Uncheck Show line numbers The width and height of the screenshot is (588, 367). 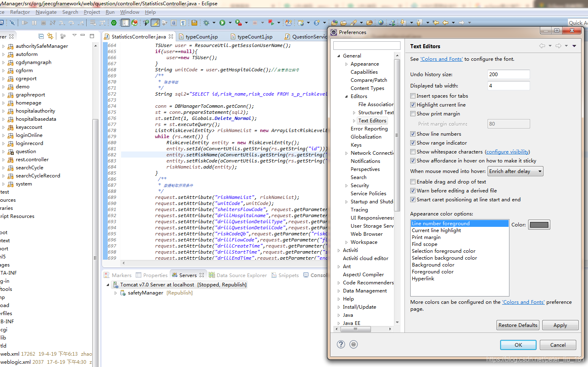(x=413, y=134)
